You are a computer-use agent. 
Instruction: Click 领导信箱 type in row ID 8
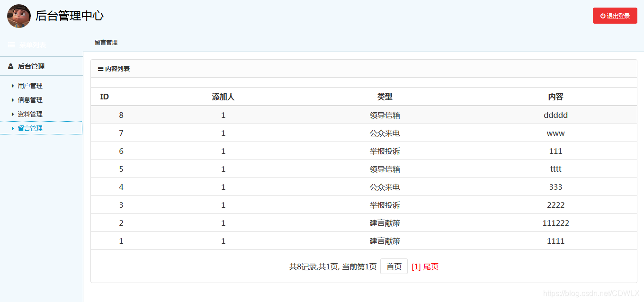pyautogui.click(x=385, y=115)
